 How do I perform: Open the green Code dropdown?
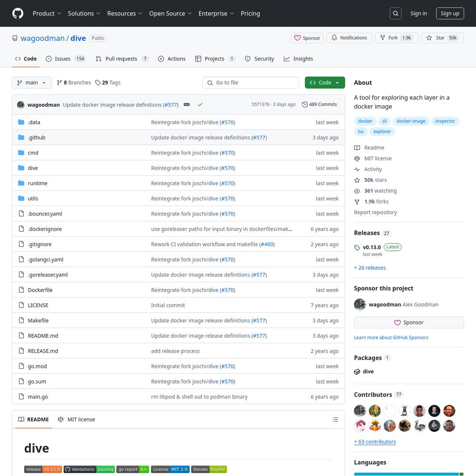[x=325, y=82]
